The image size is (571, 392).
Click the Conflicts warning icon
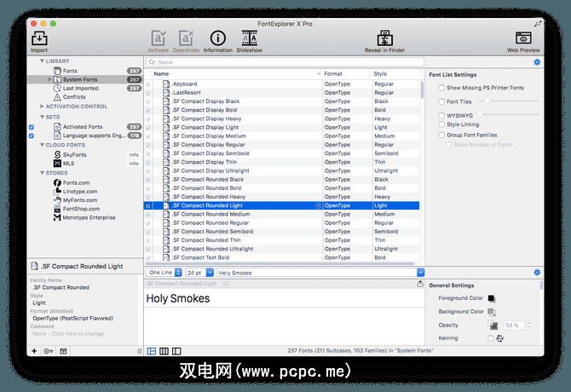[57, 97]
